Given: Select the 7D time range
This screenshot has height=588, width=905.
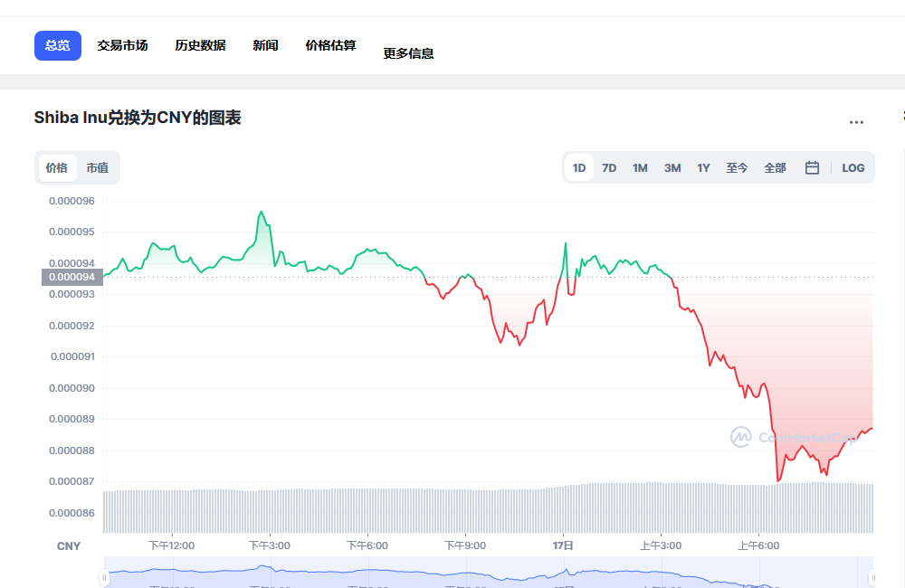Looking at the screenshot, I should [x=609, y=168].
